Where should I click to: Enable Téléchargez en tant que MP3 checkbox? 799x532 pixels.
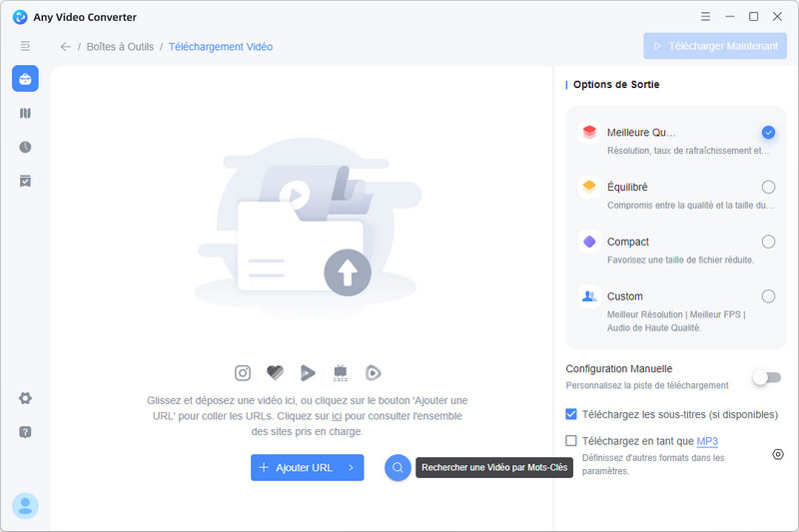point(571,441)
